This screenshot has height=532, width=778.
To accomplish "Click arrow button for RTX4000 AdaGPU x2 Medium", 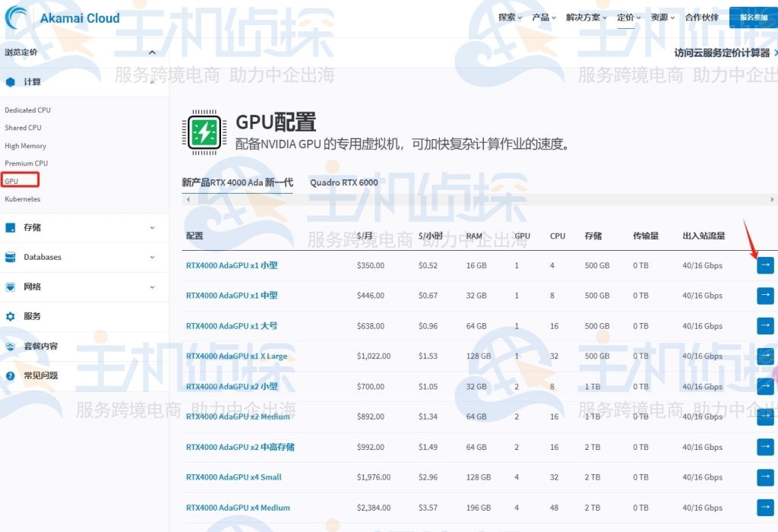I will pos(765,417).
